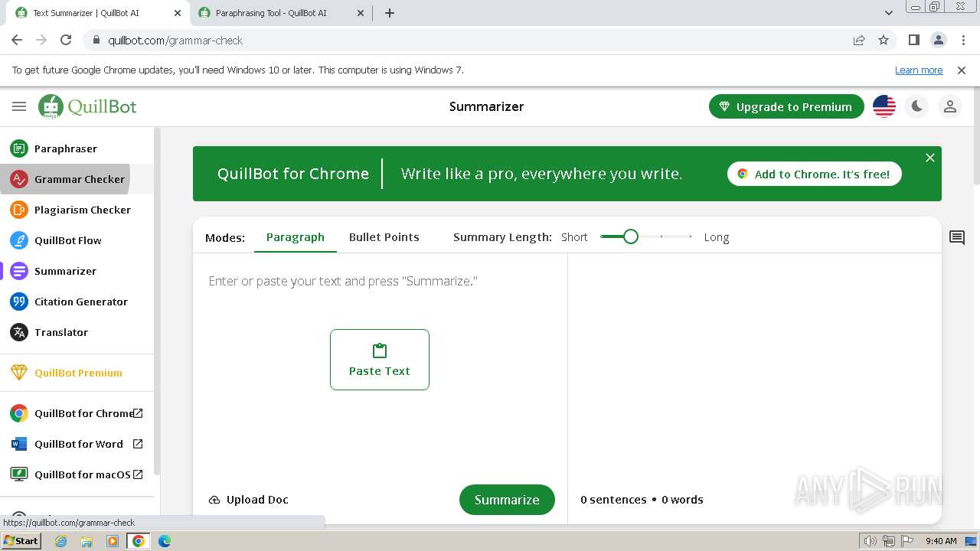
Task: Open the user account icon
Action: 950,106
